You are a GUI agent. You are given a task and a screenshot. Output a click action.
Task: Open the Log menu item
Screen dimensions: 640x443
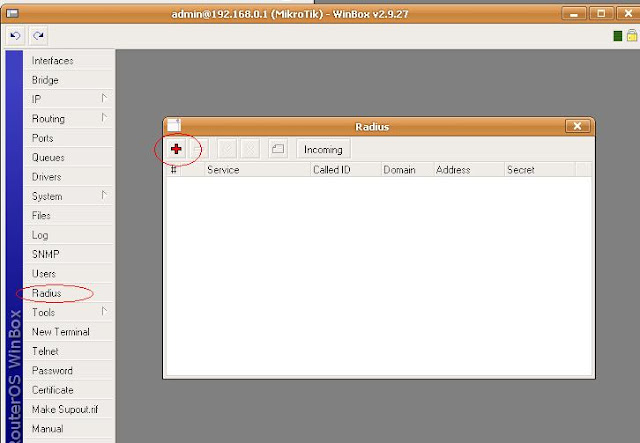[69, 235]
